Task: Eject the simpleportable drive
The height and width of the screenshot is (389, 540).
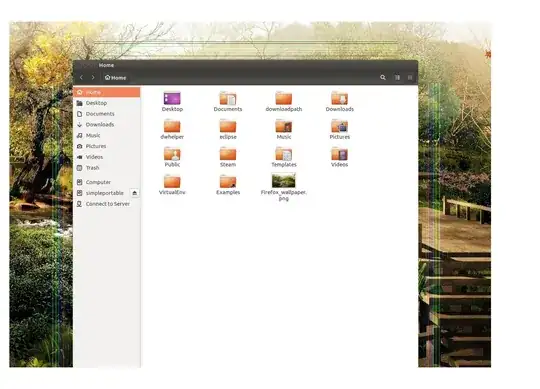Action: 135,193
